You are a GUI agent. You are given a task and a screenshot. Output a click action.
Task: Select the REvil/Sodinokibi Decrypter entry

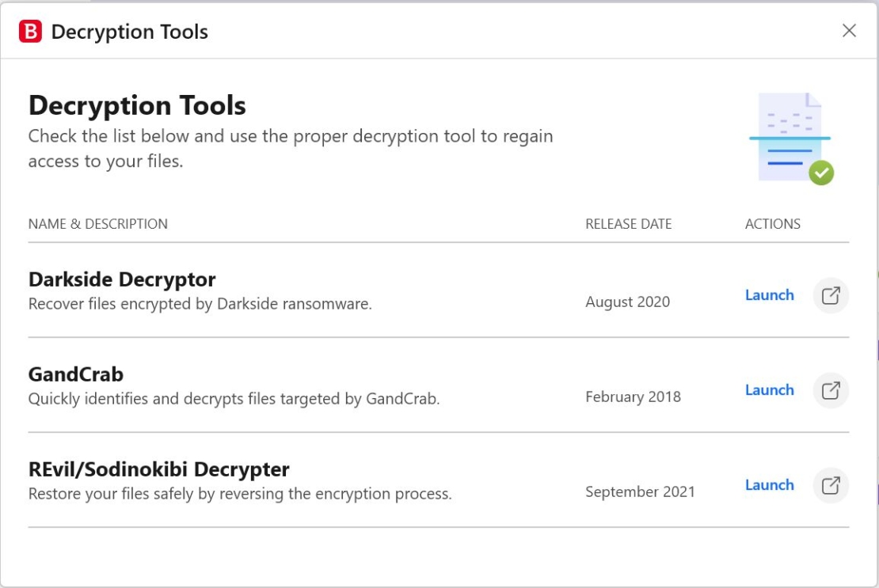[317, 480]
